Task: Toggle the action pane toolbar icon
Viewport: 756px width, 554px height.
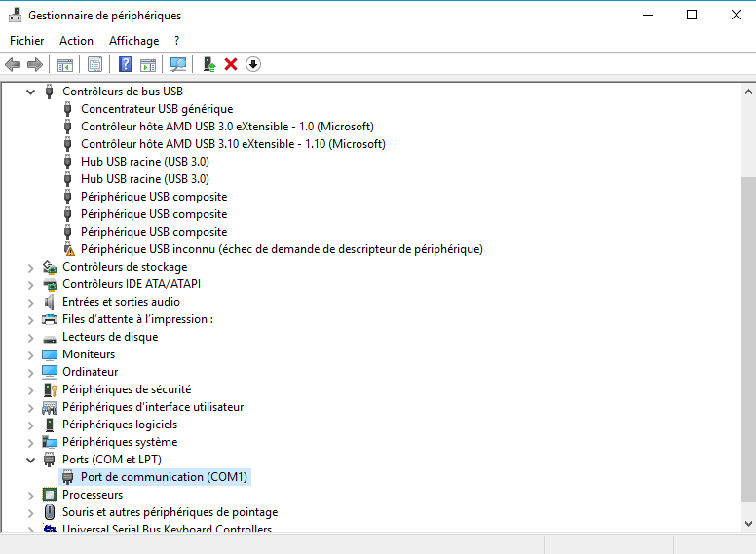Action: pyautogui.click(x=148, y=64)
